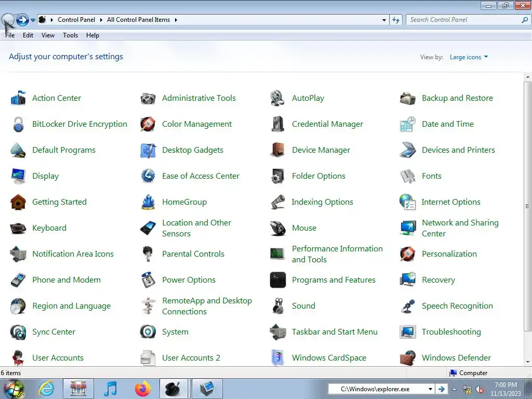Open the Personalization link

(449, 254)
